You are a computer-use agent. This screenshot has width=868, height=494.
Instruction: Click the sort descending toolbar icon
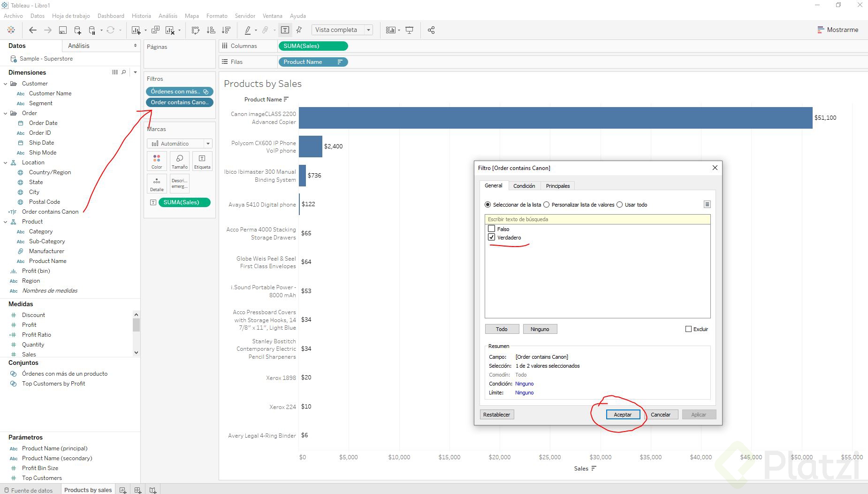click(x=226, y=30)
